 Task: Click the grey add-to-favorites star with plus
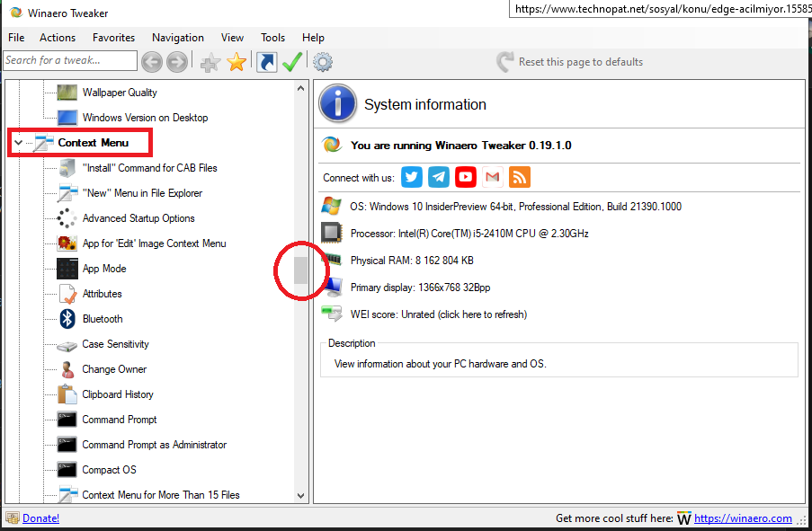[210, 62]
